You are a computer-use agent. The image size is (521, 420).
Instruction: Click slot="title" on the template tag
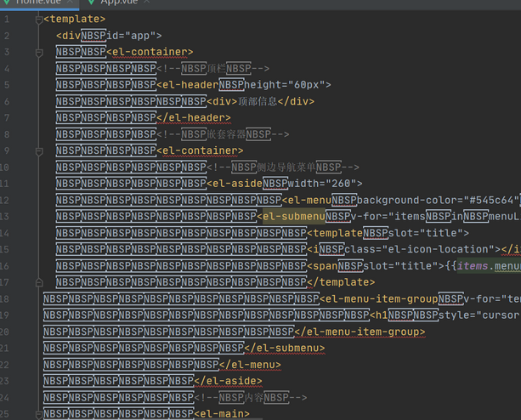pyautogui.click(x=425, y=233)
